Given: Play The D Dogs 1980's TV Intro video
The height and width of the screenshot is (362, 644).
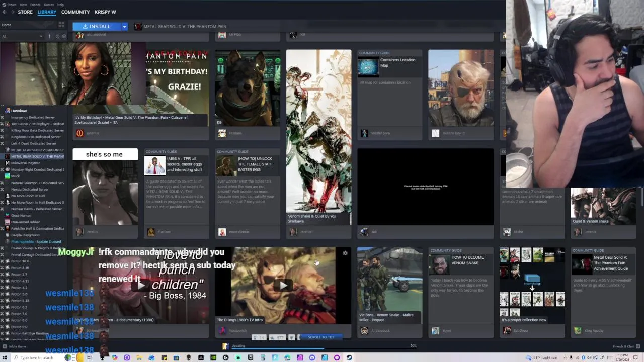Looking at the screenshot, I should [x=283, y=285].
